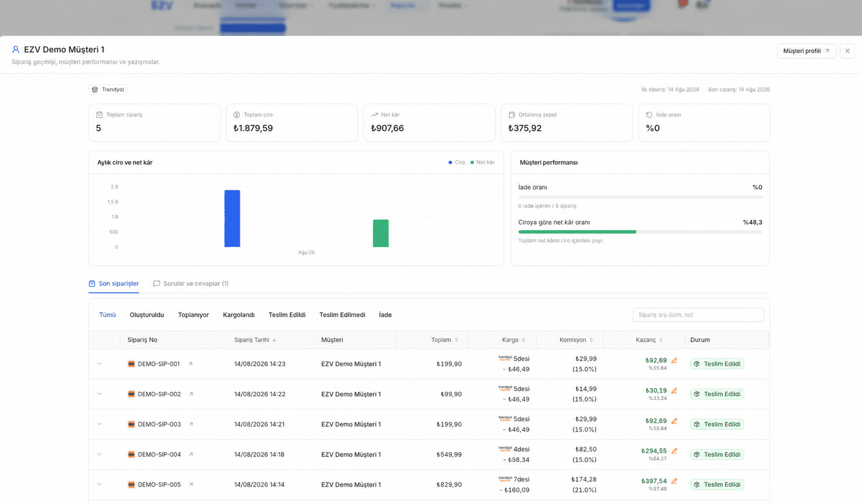The image size is (862, 504).
Task: Click the Sipariş ara search field
Action: 698,315
